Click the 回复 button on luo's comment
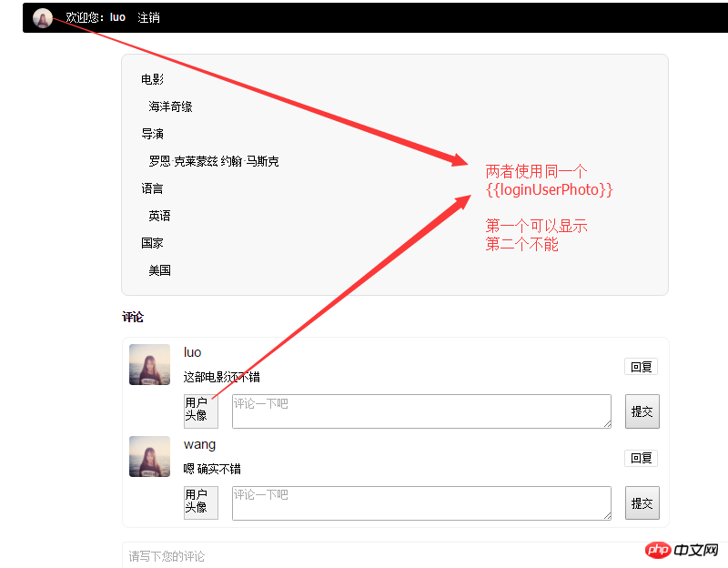 (x=641, y=367)
